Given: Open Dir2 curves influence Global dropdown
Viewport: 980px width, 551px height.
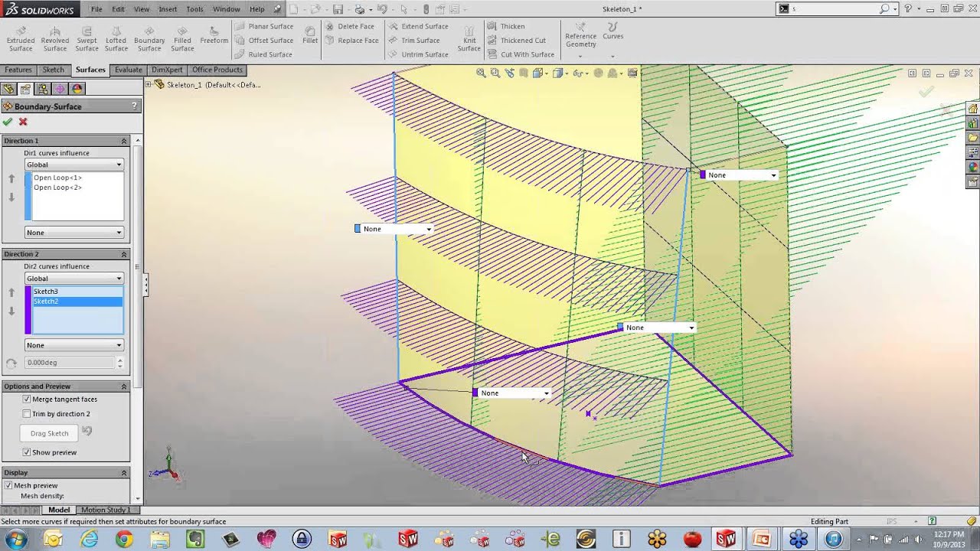Looking at the screenshot, I should click(74, 279).
